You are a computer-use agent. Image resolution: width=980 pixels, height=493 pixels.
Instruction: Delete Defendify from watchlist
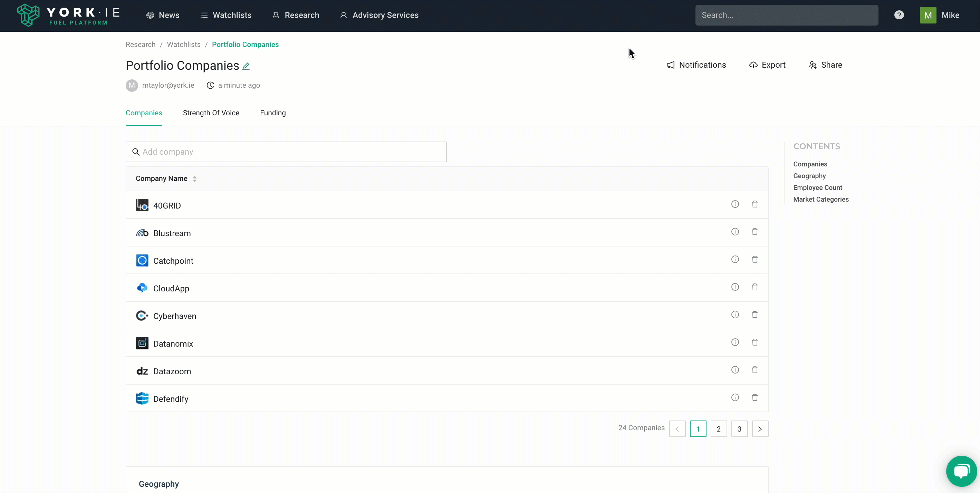tap(755, 397)
